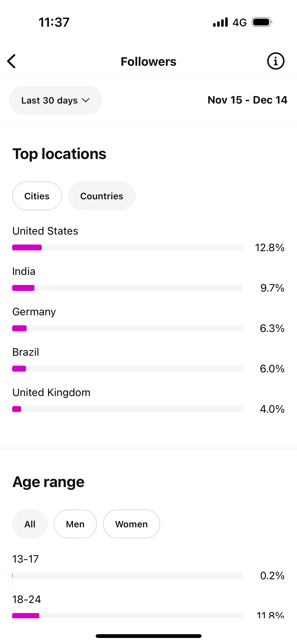The width and height of the screenshot is (297, 644).
Task: Tap the battery icon in status bar
Action: click(262, 22)
